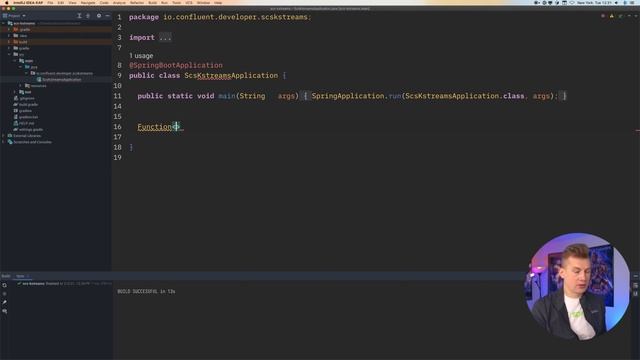Screen dimensions: 640x360
Task: Go to previous highlighted problem arrow
Action: tap(629, 16)
